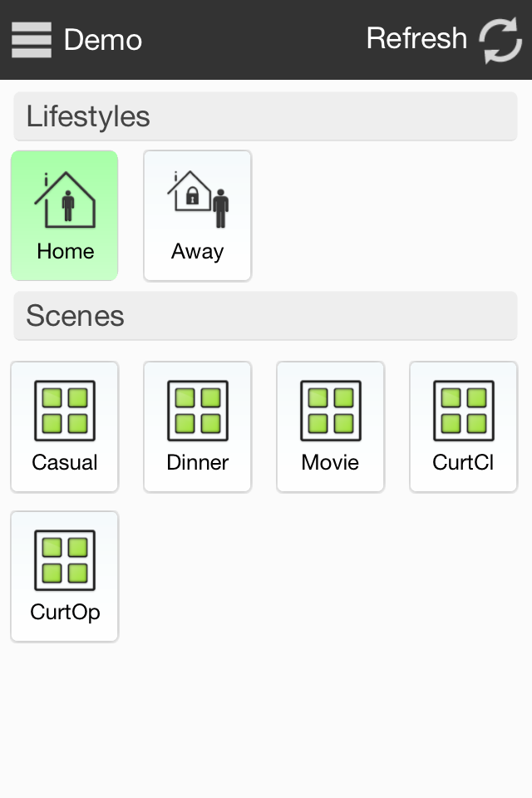Open the hamburger menu
532x798 pixels.
32,40
